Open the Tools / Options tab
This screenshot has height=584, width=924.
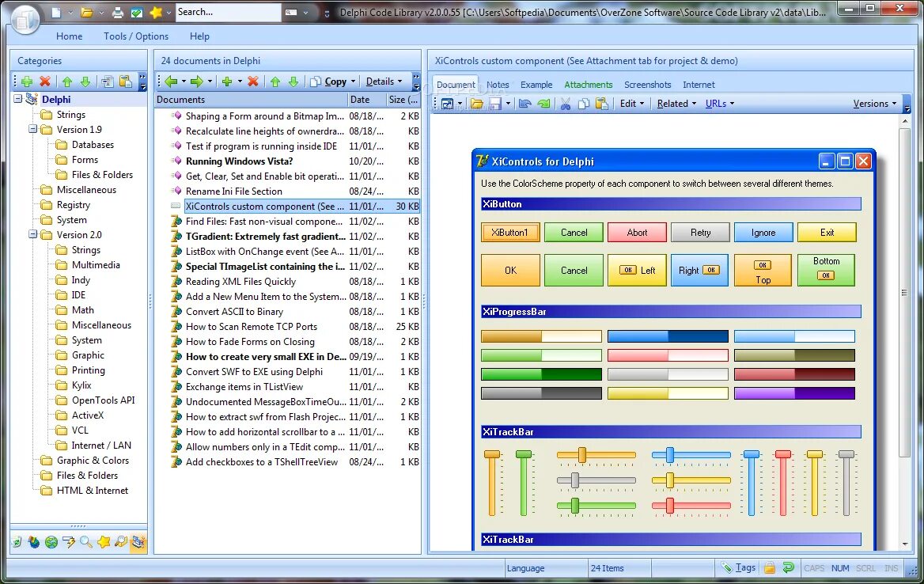click(x=136, y=36)
